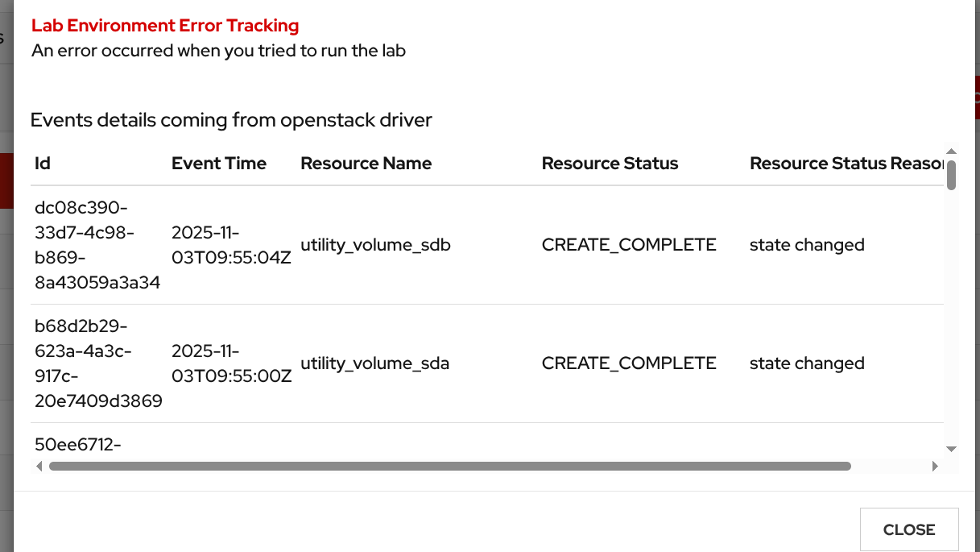Viewport: 980px width, 552px height.
Task: Click the vertical scrollbar down arrow
Action: pos(951,449)
